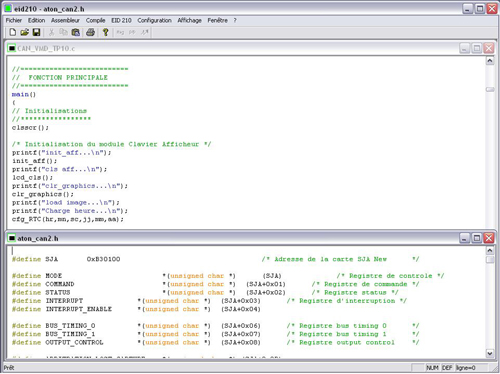Click the 'FONCTION PRINCIPALE' comment line
Screen dimensions: 500x374
(60, 78)
